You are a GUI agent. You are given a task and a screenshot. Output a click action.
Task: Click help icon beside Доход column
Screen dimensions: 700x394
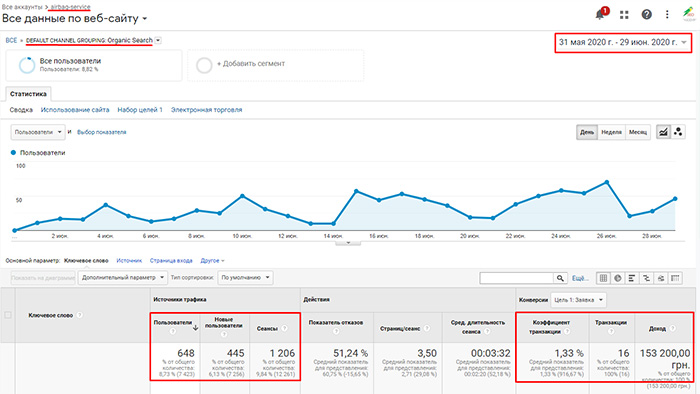click(672, 328)
